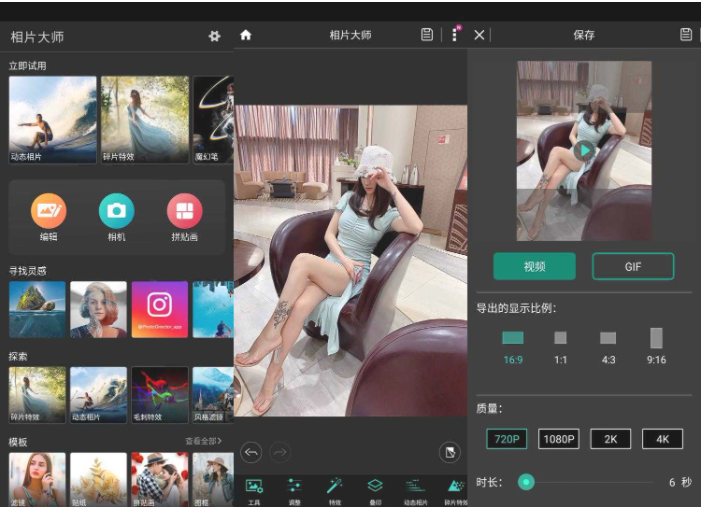Tap the home icon in editor header
702x507 pixels.
[x=245, y=35]
